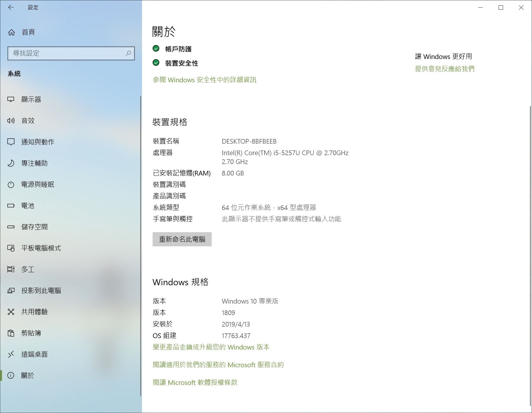Click the version value 1809

228,313
